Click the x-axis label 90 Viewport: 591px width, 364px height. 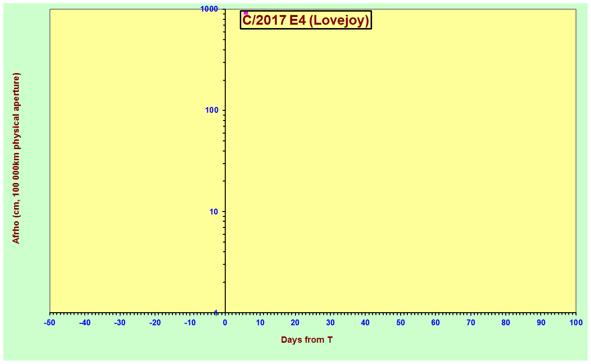(541, 322)
